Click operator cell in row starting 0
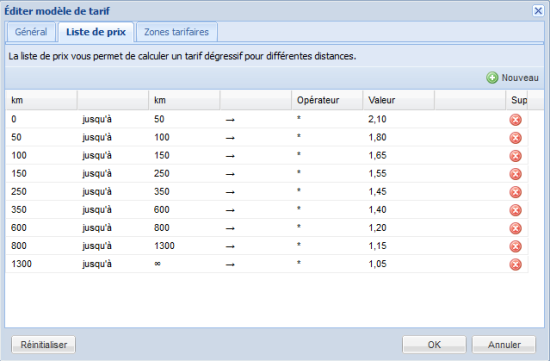The height and width of the screenshot is (361, 550). [327, 119]
